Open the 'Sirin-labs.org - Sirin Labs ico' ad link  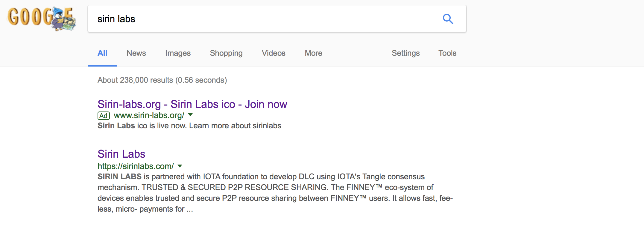(x=192, y=104)
